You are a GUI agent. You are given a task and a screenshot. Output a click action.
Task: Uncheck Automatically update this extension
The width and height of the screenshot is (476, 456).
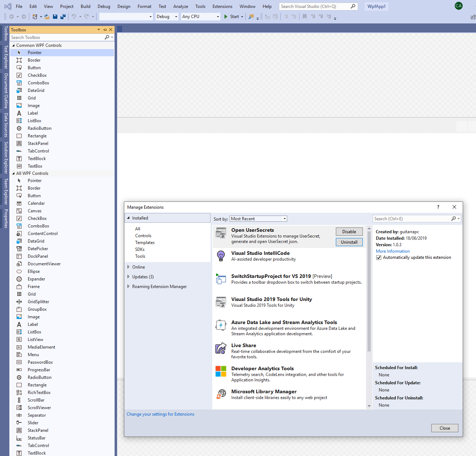[379, 257]
